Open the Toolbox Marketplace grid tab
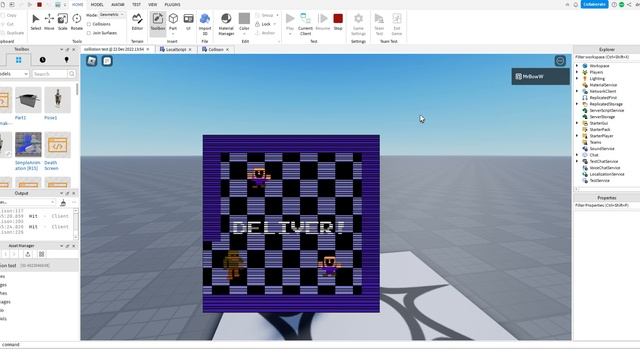The height and width of the screenshot is (360, 640). pyautogui.click(x=18, y=60)
